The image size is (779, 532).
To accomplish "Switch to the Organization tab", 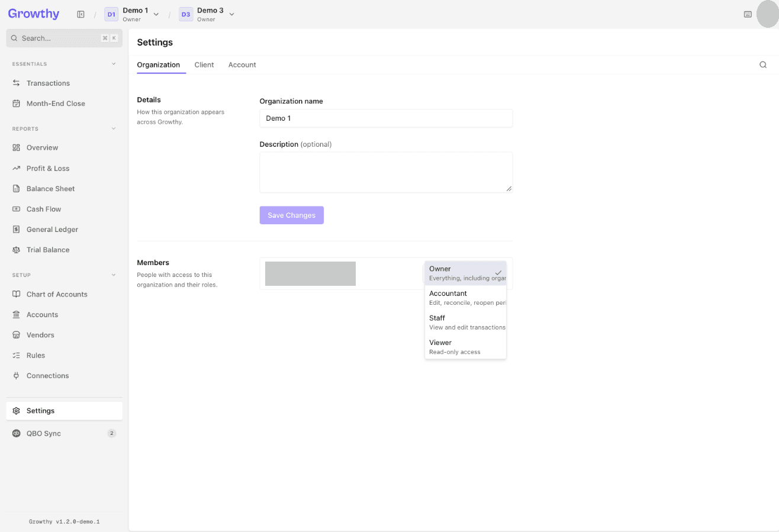I will [159, 65].
